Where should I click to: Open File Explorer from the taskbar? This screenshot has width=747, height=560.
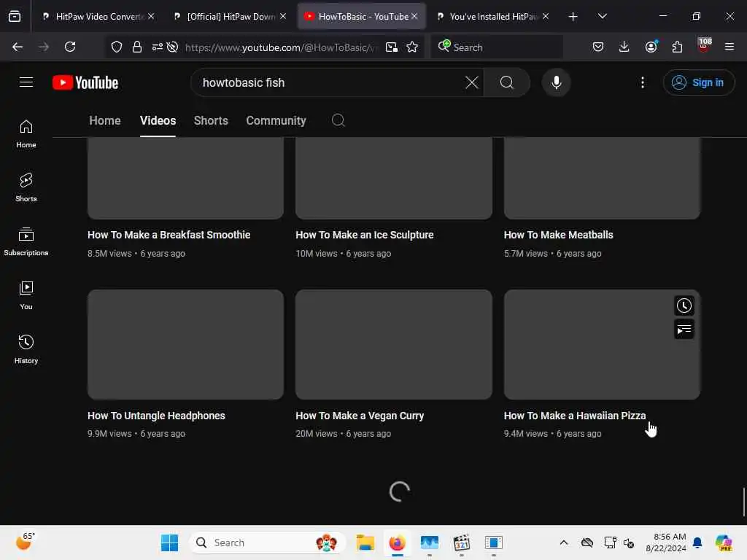(365, 542)
